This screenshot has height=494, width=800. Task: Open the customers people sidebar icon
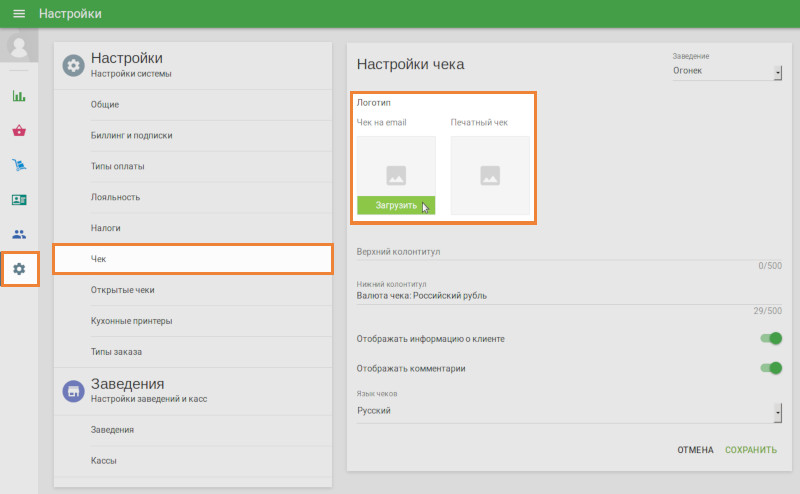pyautogui.click(x=19, y=234)
